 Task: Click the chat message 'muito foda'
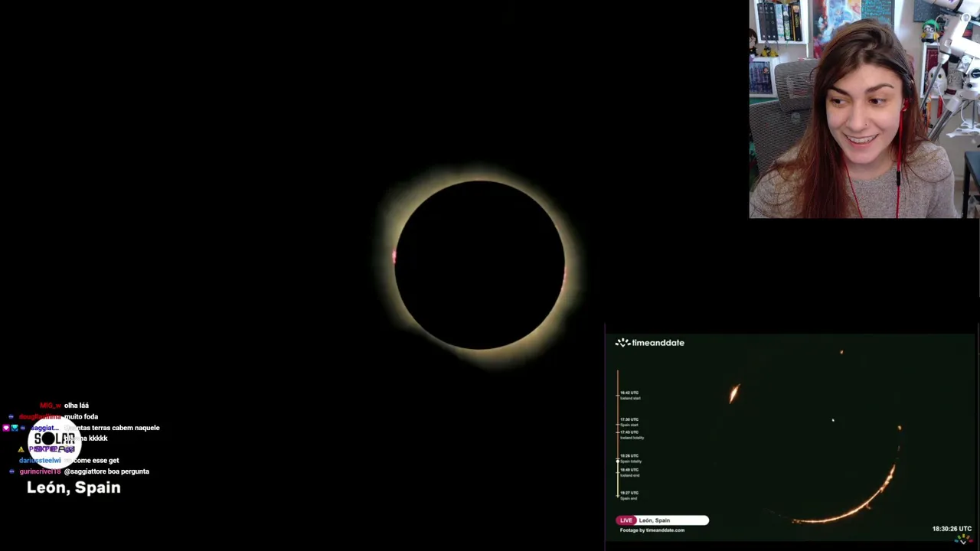coord(81,416)
